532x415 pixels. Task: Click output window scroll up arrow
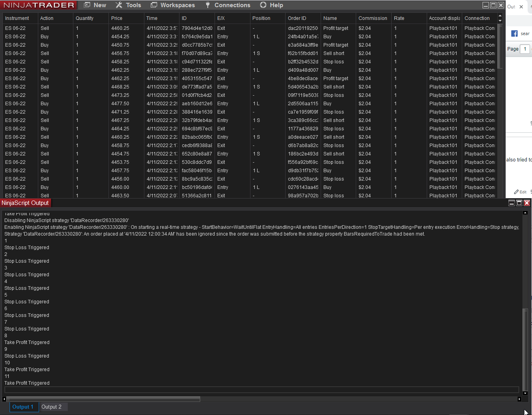tap(525, 213)
